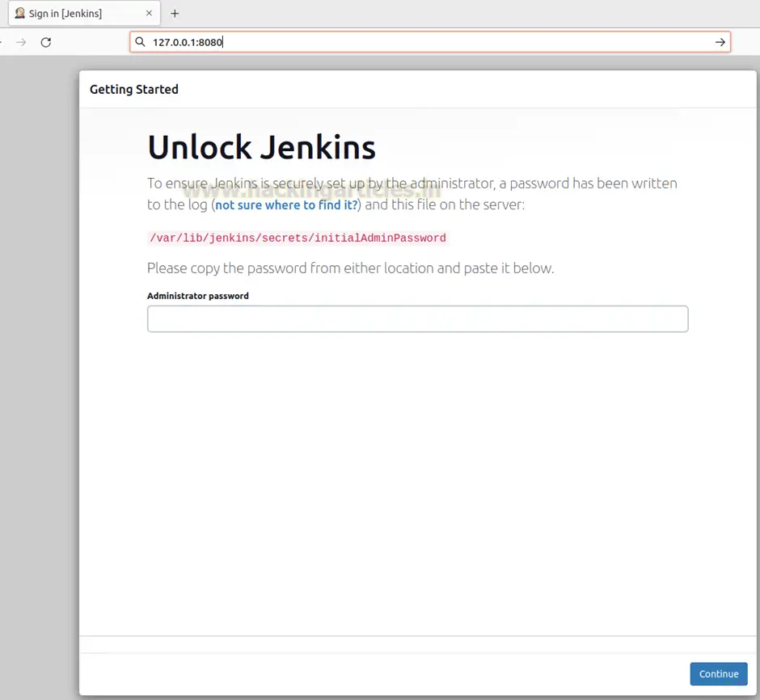Click the Getting Started title
This screenshot has width=760, height=700.
133,90
